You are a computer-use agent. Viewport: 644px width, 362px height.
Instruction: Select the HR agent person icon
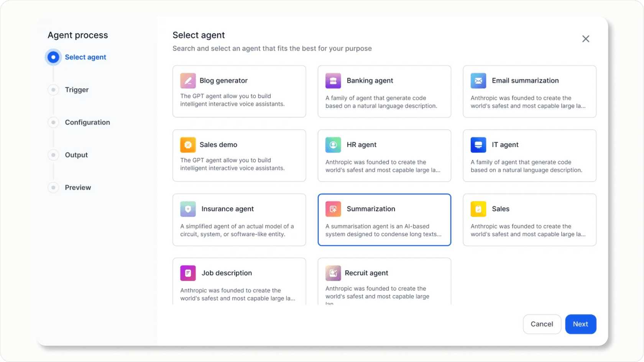tap(333, 145)
